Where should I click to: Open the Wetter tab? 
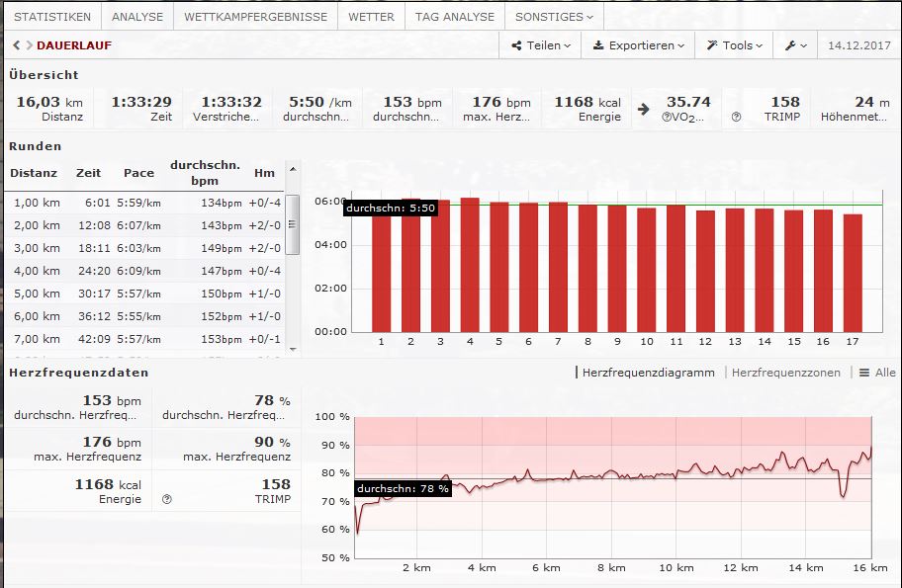(x=372, y=17)
